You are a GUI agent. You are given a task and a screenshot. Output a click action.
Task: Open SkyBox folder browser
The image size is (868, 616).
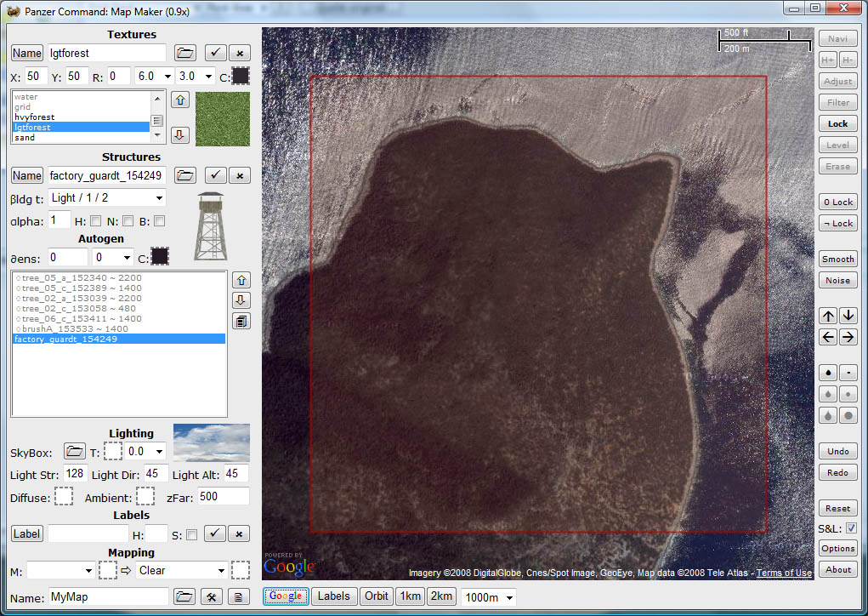pyautogui.click(x=75, y=451)
